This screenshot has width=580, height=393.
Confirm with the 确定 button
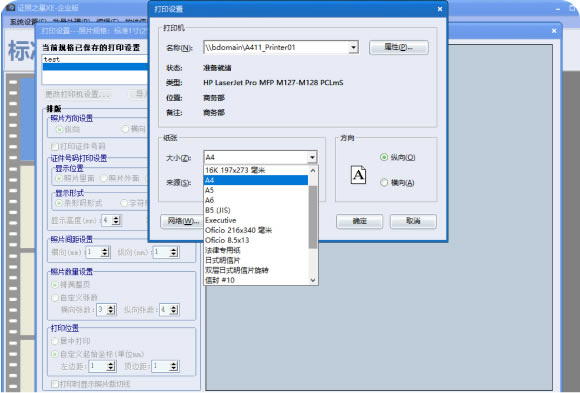[x=359, y=221]
